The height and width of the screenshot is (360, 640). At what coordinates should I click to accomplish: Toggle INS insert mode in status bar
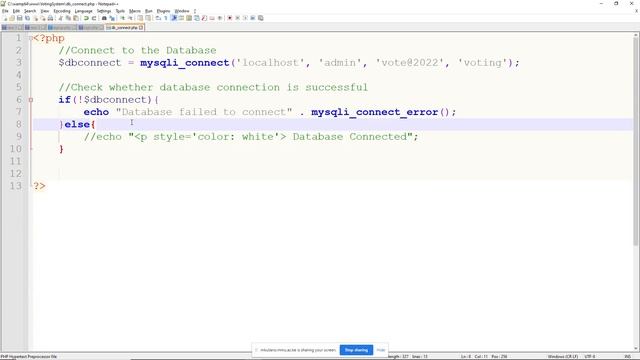[x=628, y=357]
